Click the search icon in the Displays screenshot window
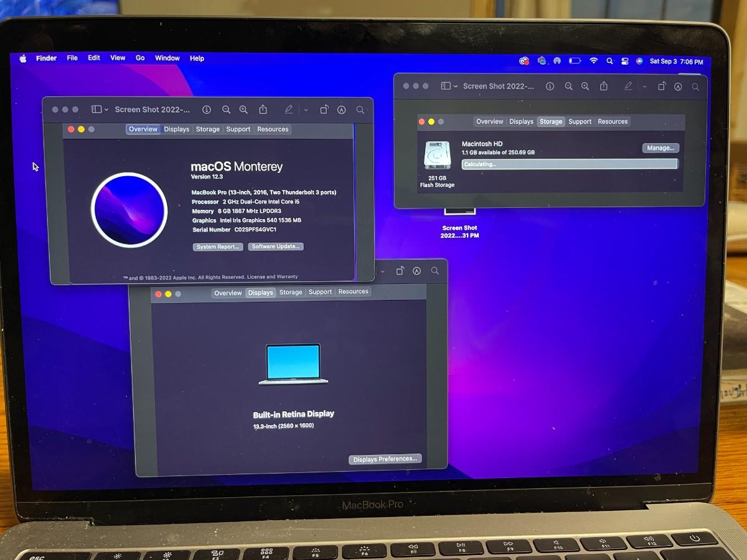The height and width of the screenshot is (560, 747). click(435, 271)
